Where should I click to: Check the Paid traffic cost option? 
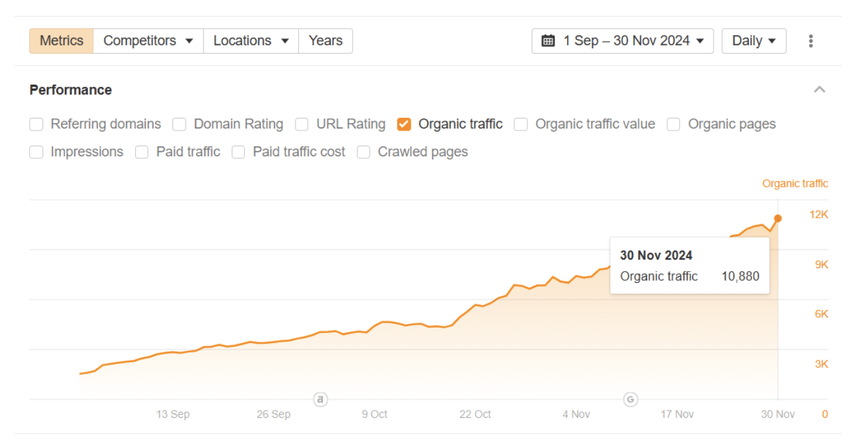[x=239, y=152]
